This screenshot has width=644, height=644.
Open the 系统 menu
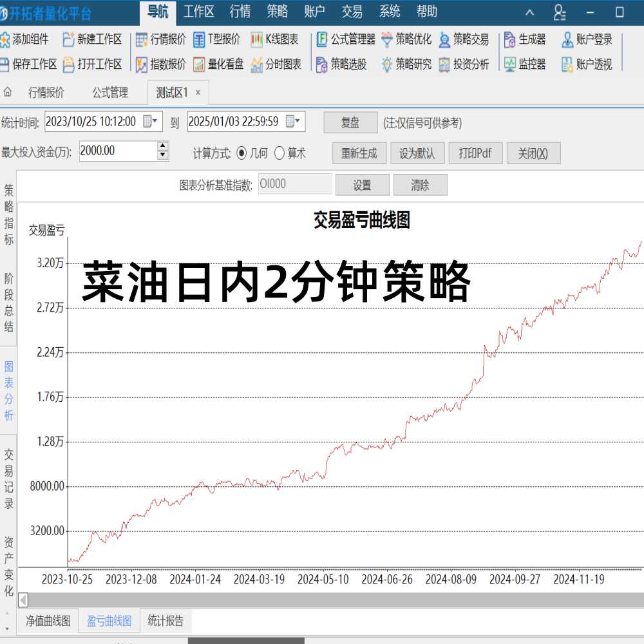coord(390,12)
